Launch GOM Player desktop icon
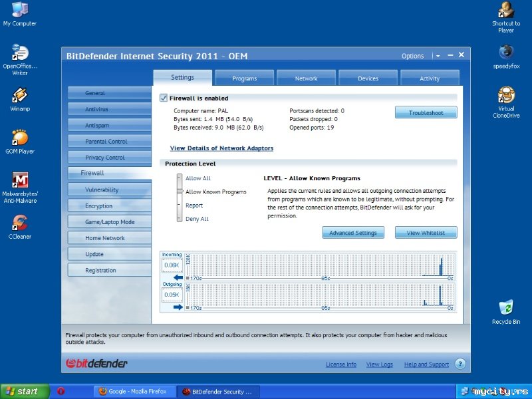 point(20,142)
